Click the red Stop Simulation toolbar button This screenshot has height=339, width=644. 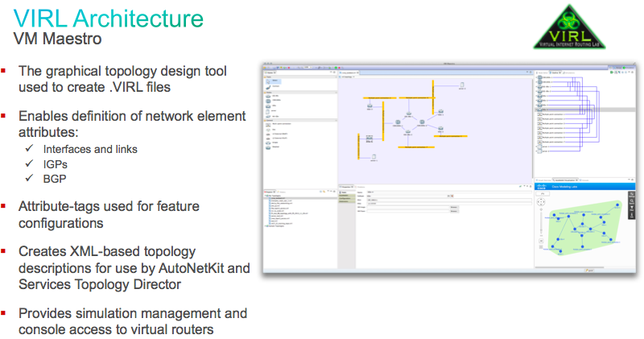click(x=339, y=68)
